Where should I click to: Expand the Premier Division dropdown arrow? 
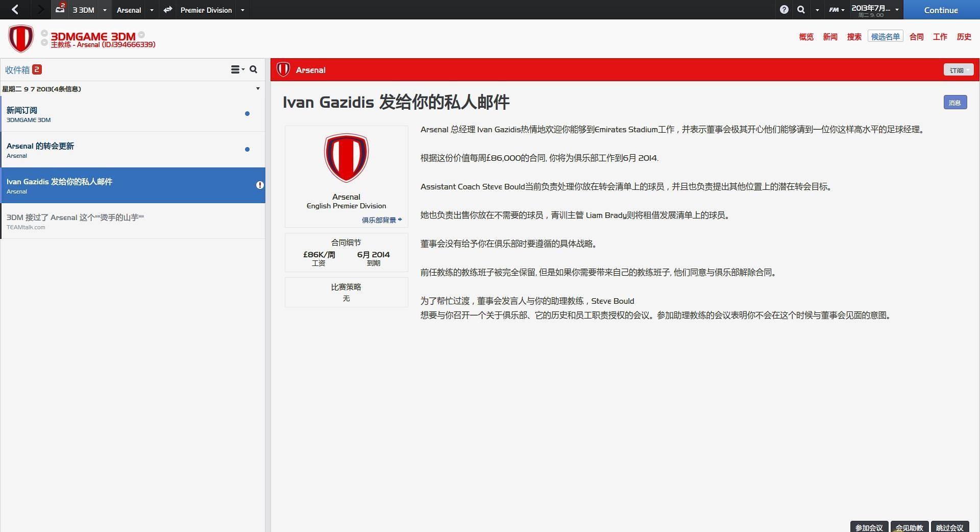[242, 10]
